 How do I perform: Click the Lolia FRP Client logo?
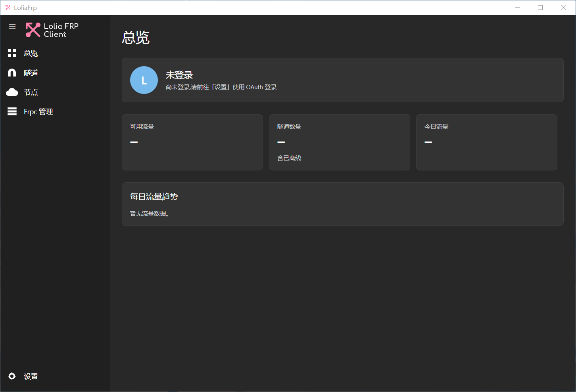point(52,30)
